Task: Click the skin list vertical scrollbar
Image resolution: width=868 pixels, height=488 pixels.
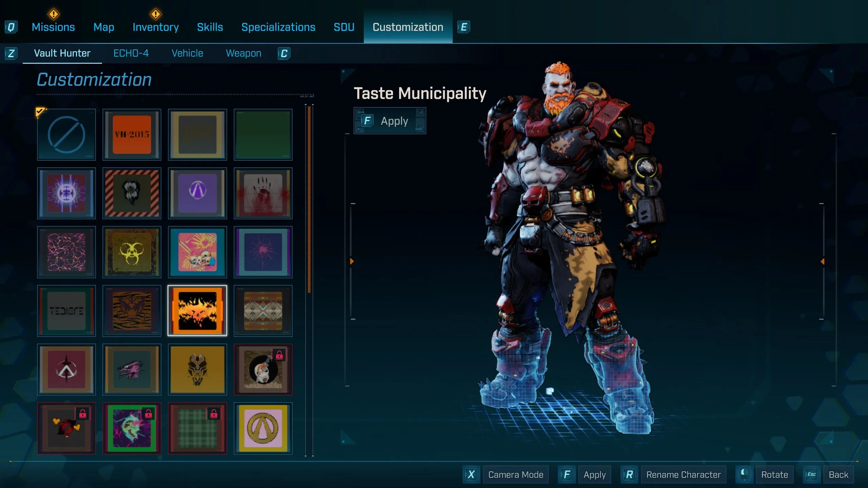Action: point(309,199)
